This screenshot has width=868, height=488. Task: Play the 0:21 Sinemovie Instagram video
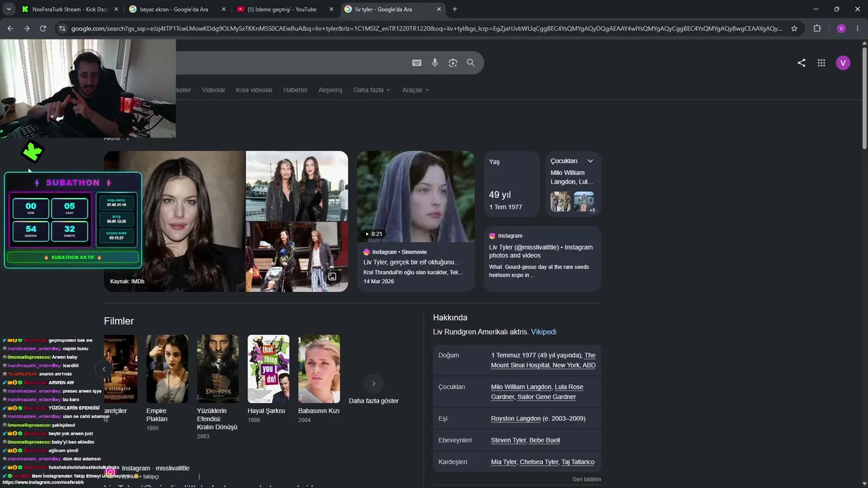click(x=416, y=197)
